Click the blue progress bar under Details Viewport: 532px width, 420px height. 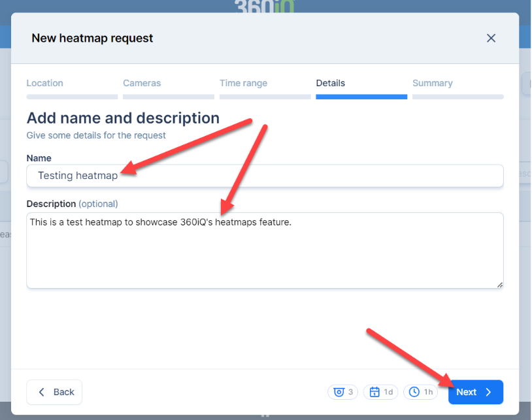point(361,97)
